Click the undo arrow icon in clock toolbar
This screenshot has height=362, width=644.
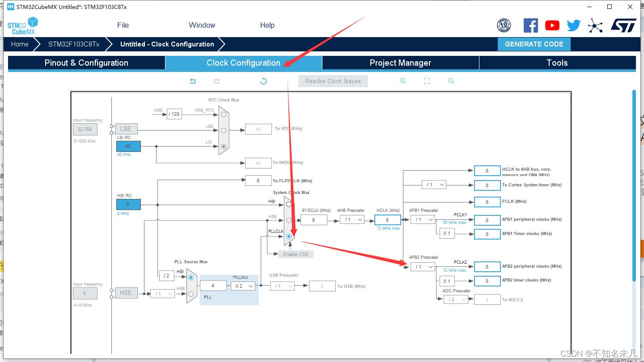pos(193,81)
